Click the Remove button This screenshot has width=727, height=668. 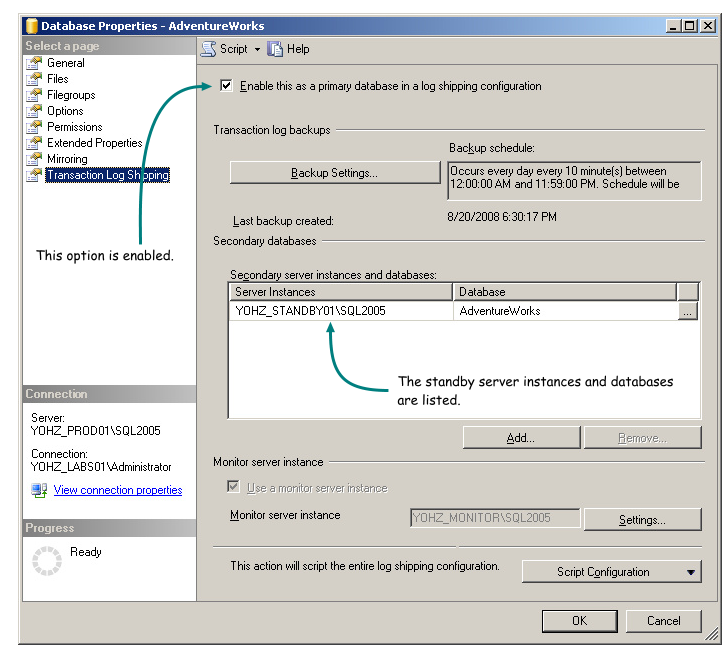pos(643,438)
